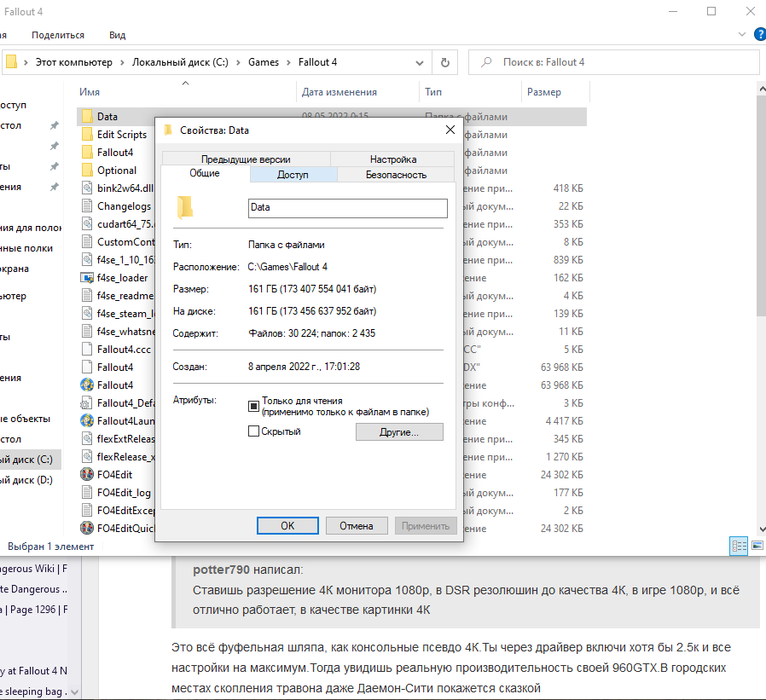Click the pin icon in the navigation pane

click(55, 125)
